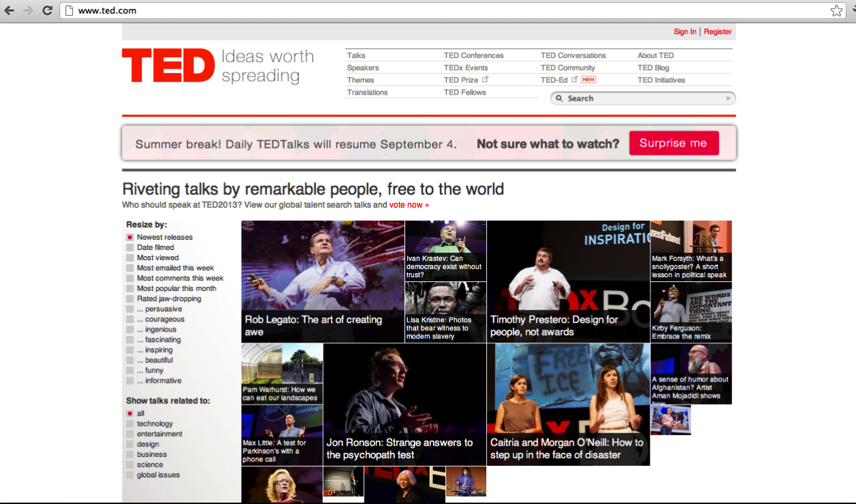The width and height of the screenshot is (856, 504).
Task: Click the Sign In link
Action: [x=684, y=32]
